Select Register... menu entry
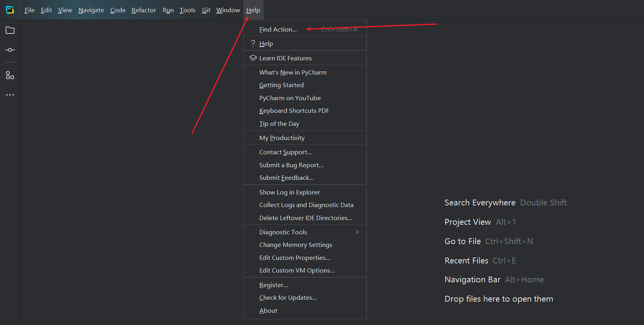Screen dimensions: 644x325 tap(305, 285)
